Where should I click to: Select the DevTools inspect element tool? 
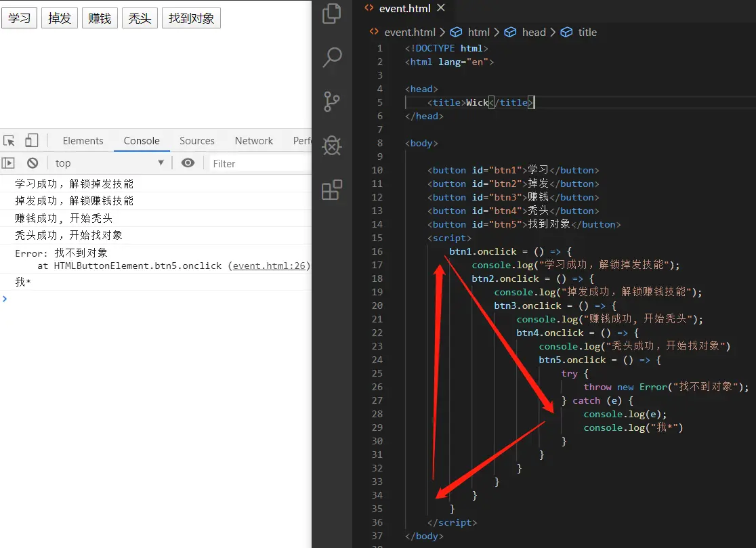[x=9, y=141]
